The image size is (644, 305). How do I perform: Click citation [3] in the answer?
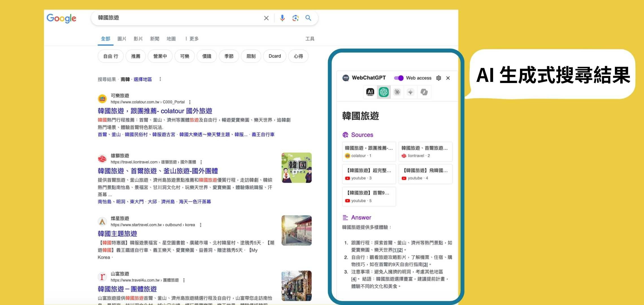(x=425, y=265)
